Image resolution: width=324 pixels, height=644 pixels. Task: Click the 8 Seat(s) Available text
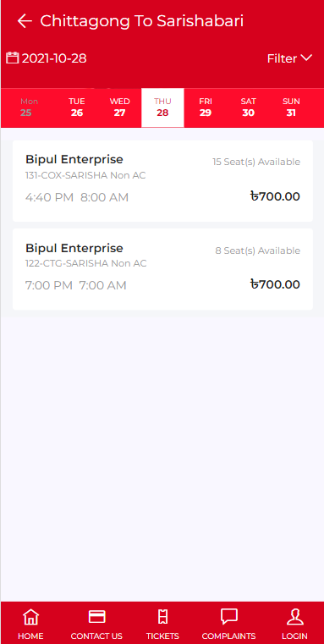pyautogui.click(x=257, y=250)
